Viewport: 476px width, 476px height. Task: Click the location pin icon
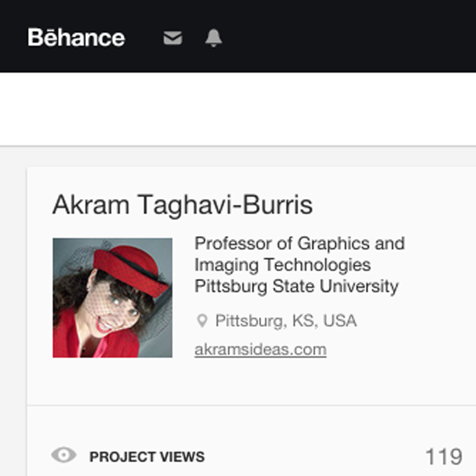[202, 321]
